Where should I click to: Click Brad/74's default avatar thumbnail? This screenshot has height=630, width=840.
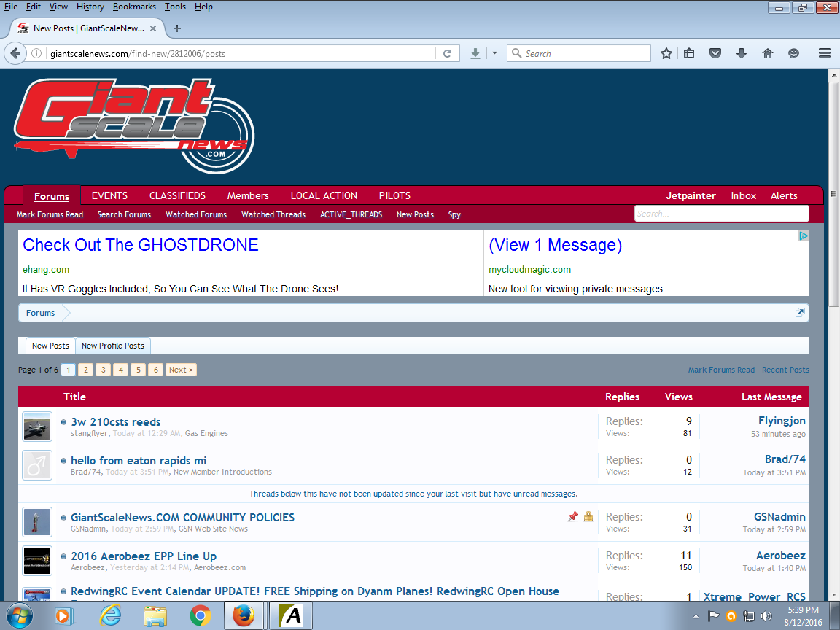point(37,465)
